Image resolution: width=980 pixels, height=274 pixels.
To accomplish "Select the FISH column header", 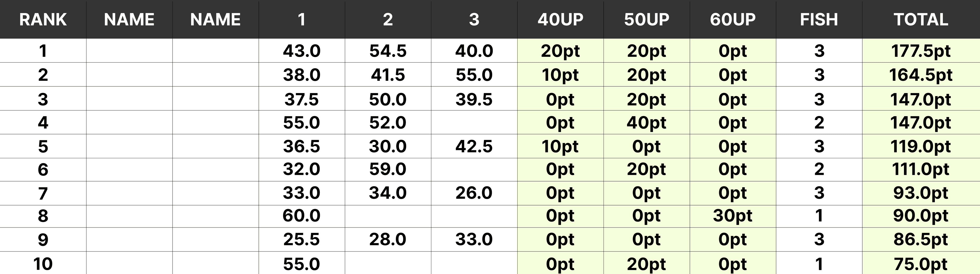I will [x=819, y=19].
